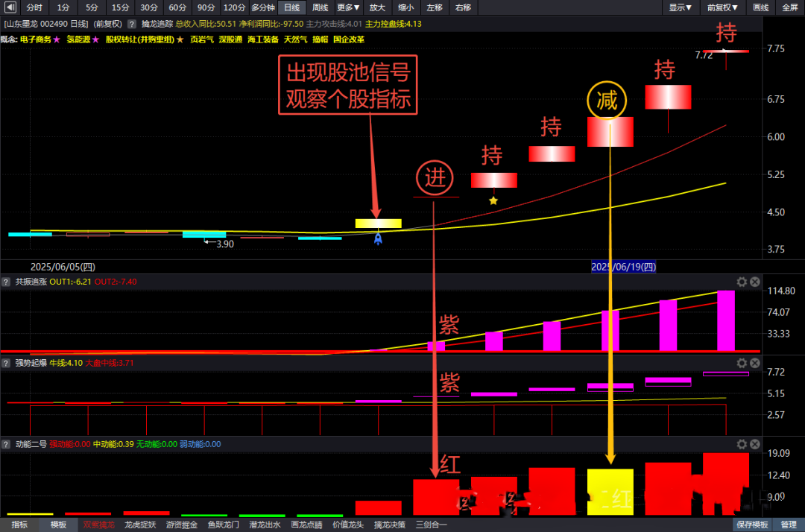Select the 多分钟 period option
The width and height of the screenshot is (805, 532).
coord(263,7)
